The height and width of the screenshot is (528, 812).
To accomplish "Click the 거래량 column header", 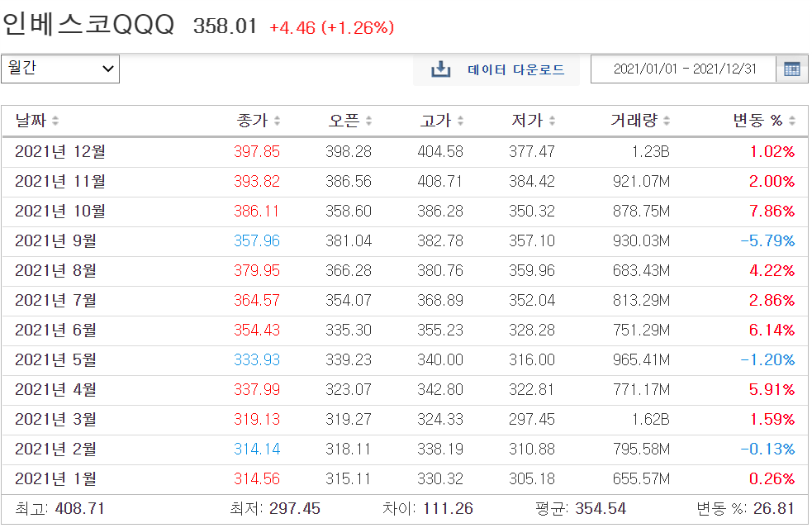I will click(634, 121).
